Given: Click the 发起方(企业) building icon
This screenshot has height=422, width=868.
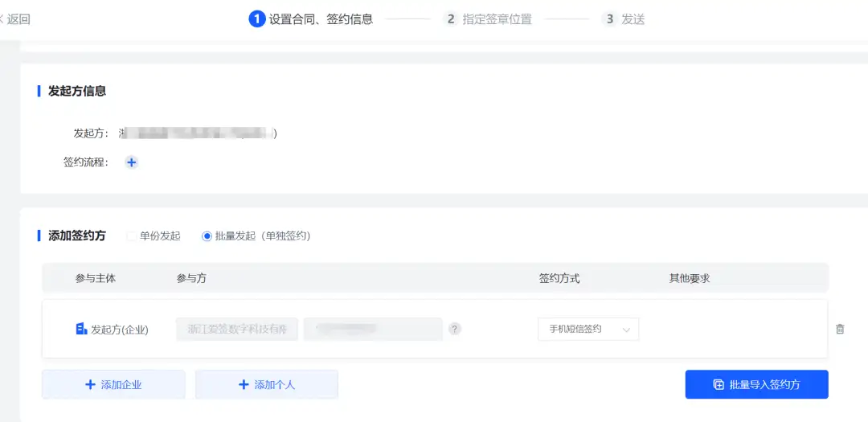Looking at the screenshot, I should [x=81, y=329].
